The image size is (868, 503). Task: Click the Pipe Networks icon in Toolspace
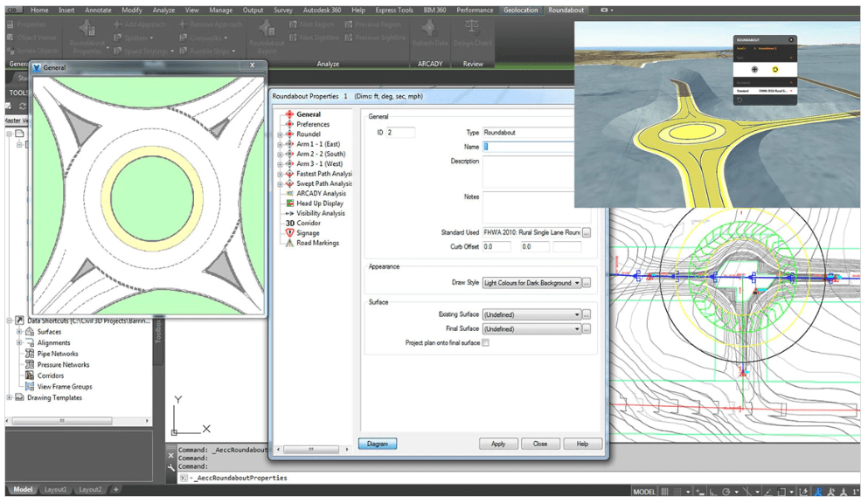tap(30, 354)
